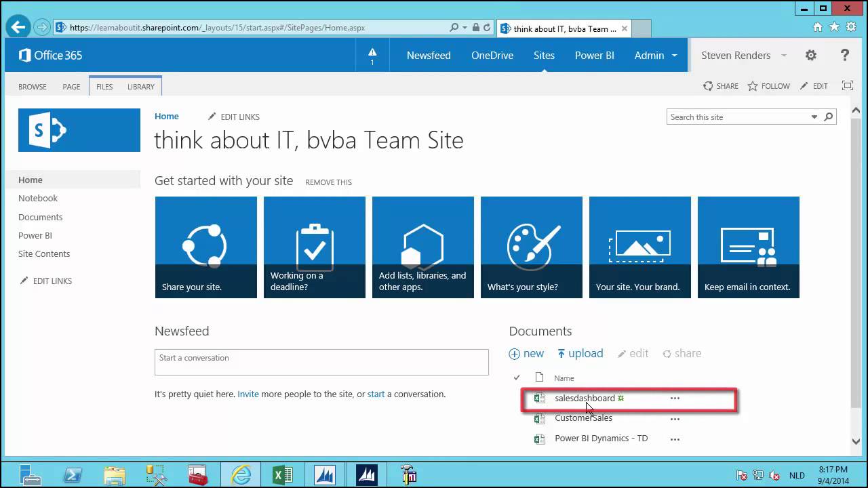Viewport: 868px width, 488px height.
Task: Go to Sites in top navigation
Action: (x=544, y=56)
